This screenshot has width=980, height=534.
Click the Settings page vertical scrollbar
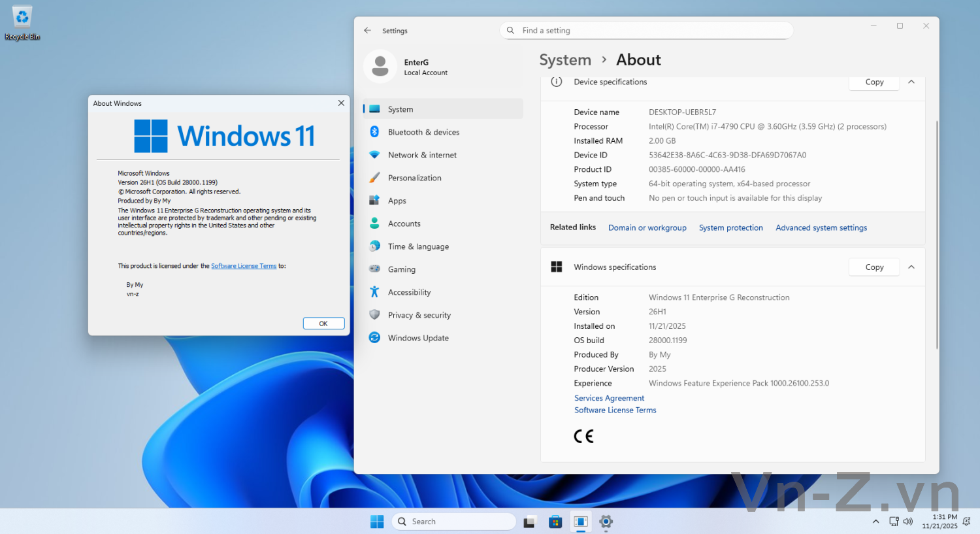coord(937,235)
